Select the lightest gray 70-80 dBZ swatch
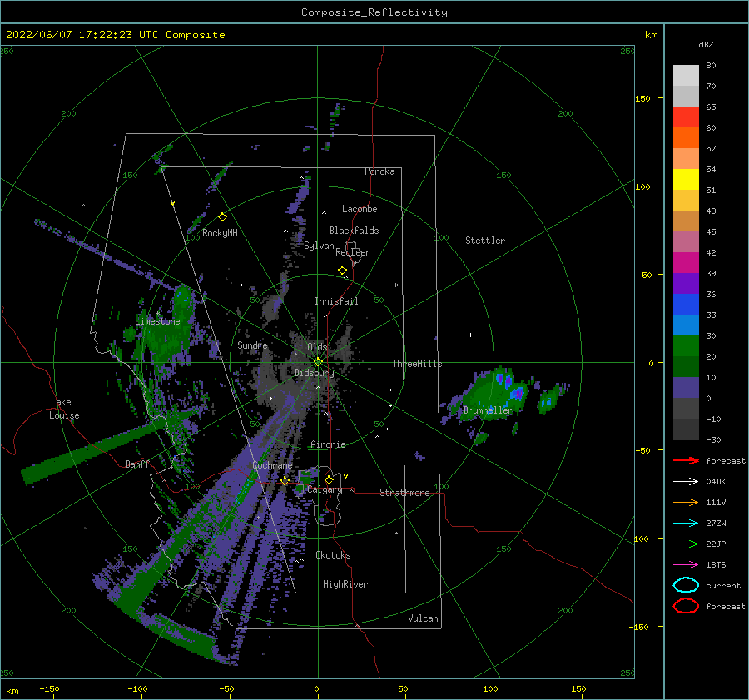This screenshot has width=749, height=700. click(686, 76)
